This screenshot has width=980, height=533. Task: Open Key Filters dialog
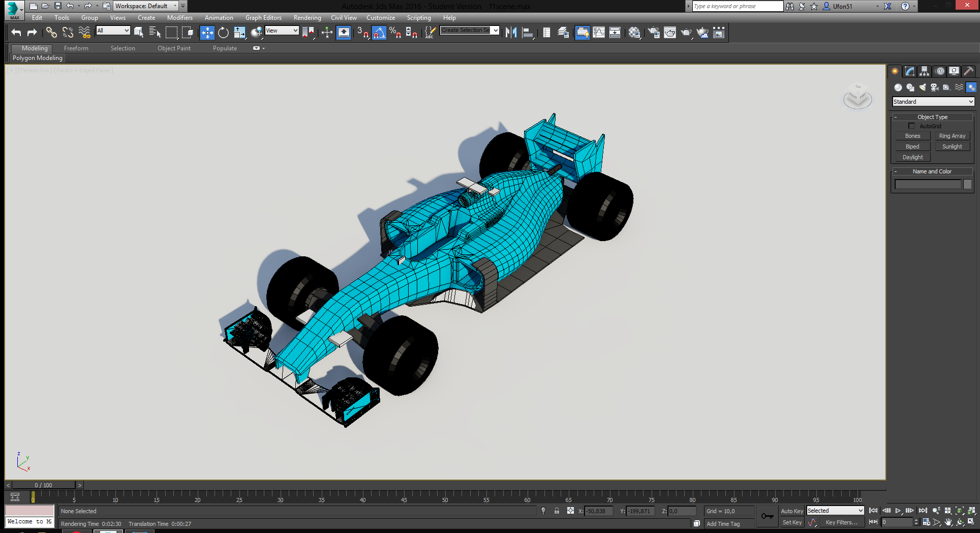[x=841, y=522]
